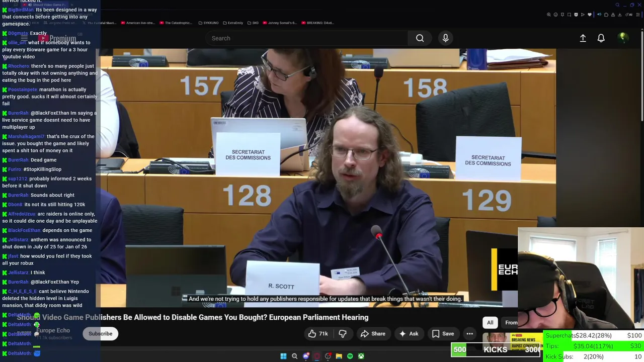The height and width of the screenshot is (362, 644).
Task: Click the Breaking News recommended video thumbnail
Action: [x=513, y=341]
